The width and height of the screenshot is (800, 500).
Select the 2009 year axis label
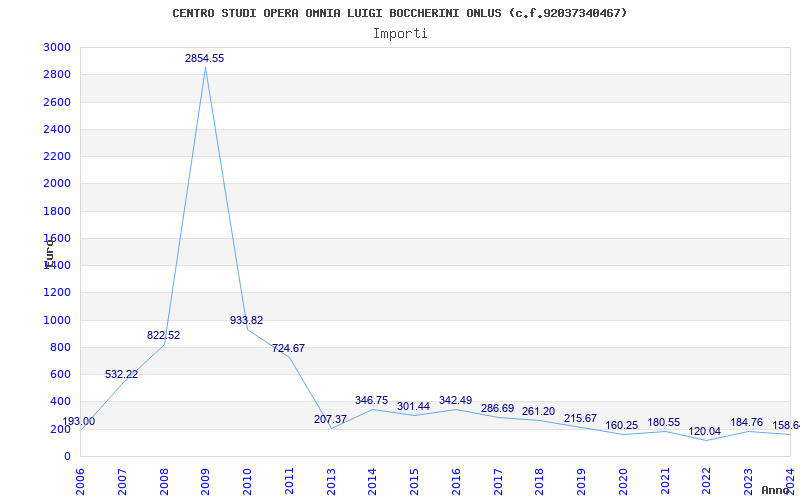click(205, 481)
